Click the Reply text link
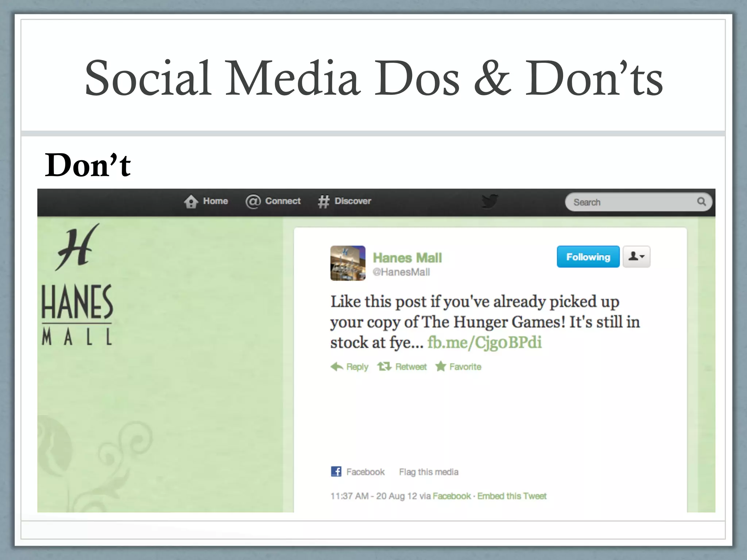 (x=357, y=367)
